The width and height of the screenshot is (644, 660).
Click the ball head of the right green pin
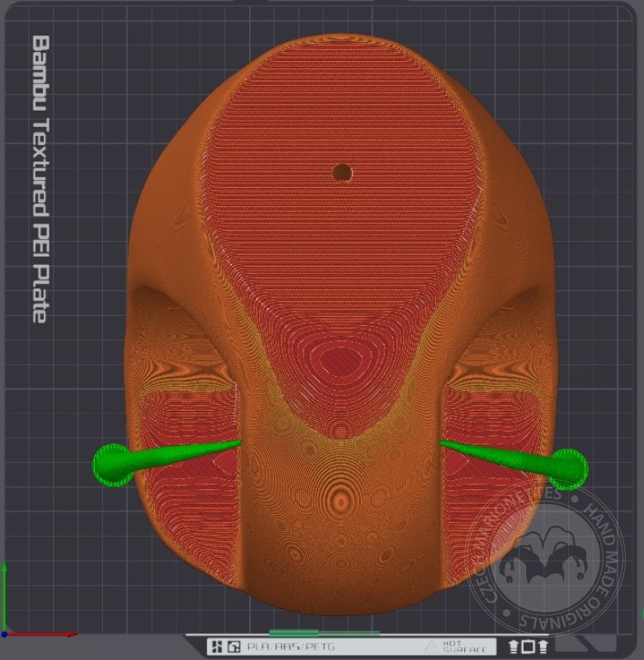[x=569, y=466]
